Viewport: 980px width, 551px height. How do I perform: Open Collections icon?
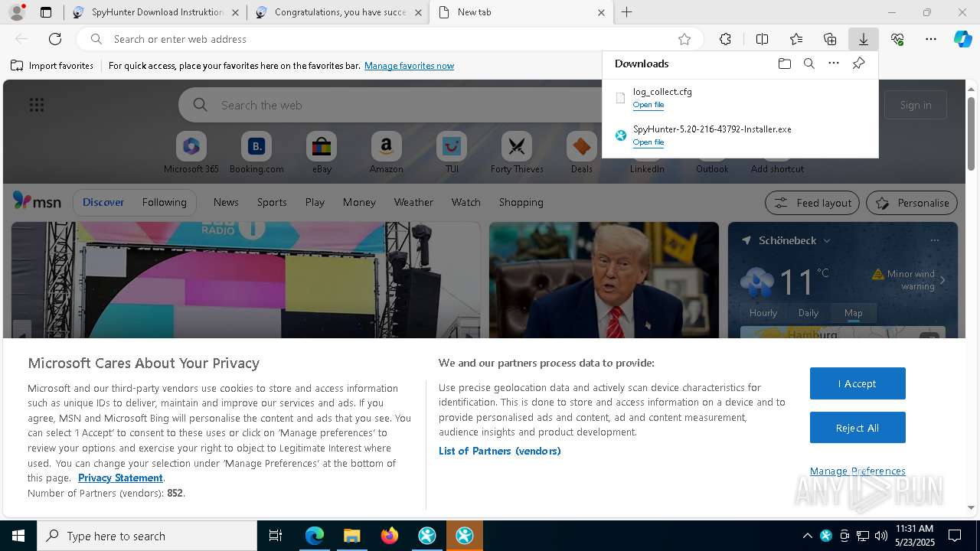point(830,39)
